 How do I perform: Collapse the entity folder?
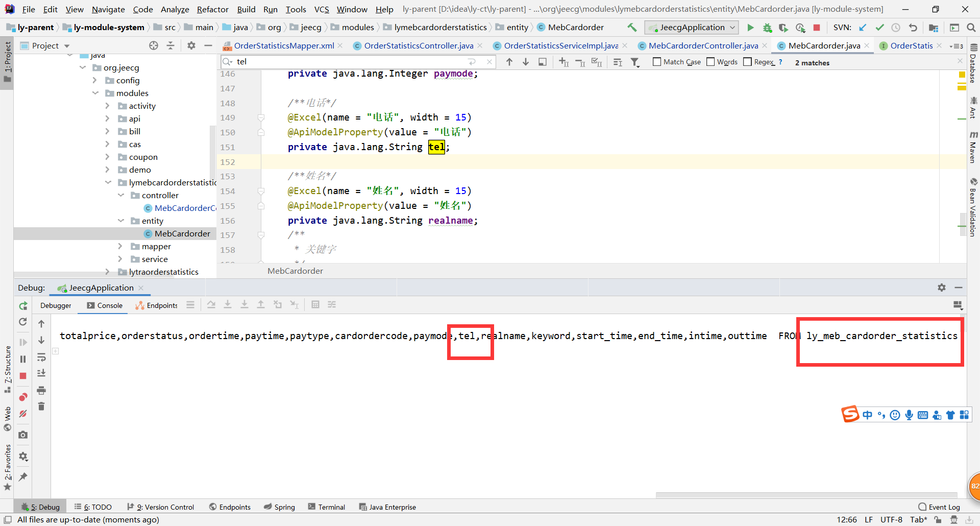click(120, 221)
